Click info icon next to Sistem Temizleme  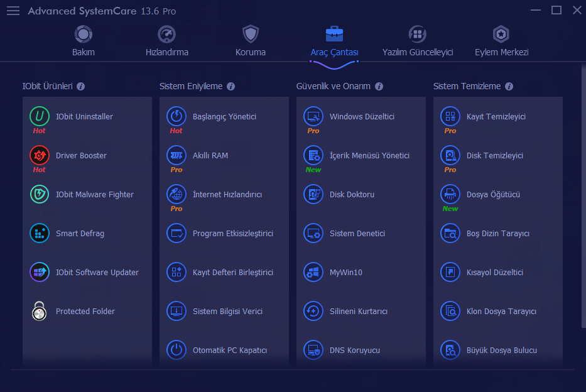click(509, 86)
